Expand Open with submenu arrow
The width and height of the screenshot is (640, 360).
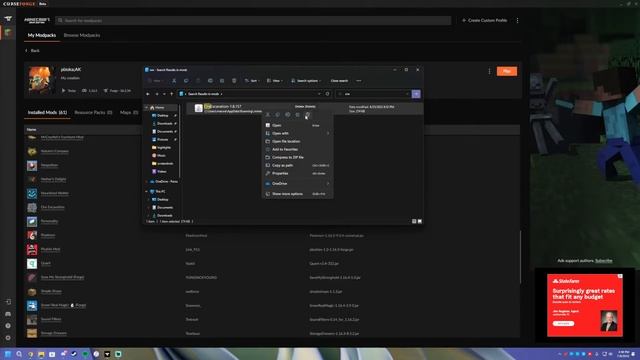(x=328, y=133)
